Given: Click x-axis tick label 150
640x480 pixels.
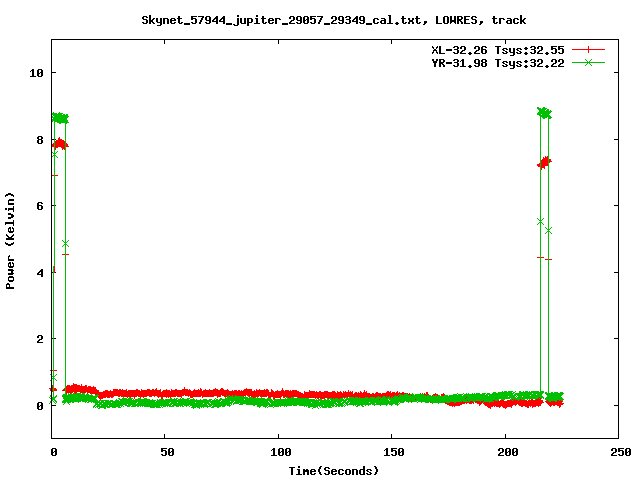Looking at the screenshot, I should pos(394,452).
